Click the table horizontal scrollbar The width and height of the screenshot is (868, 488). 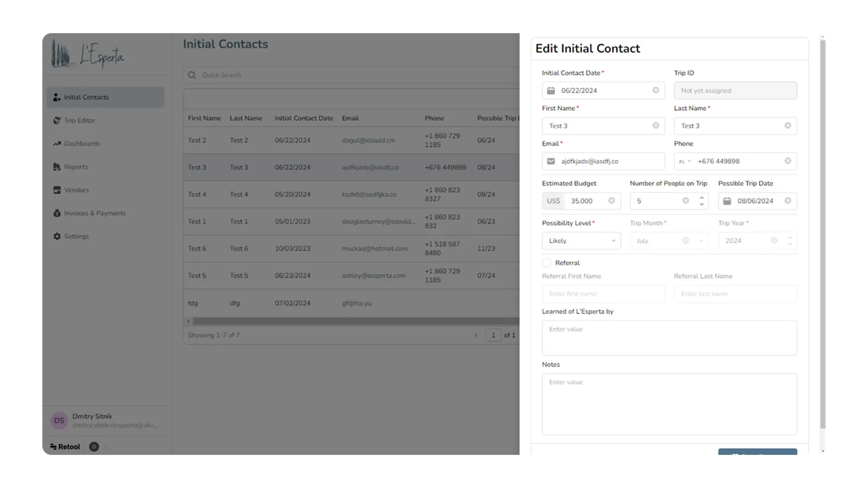(356, 321)
